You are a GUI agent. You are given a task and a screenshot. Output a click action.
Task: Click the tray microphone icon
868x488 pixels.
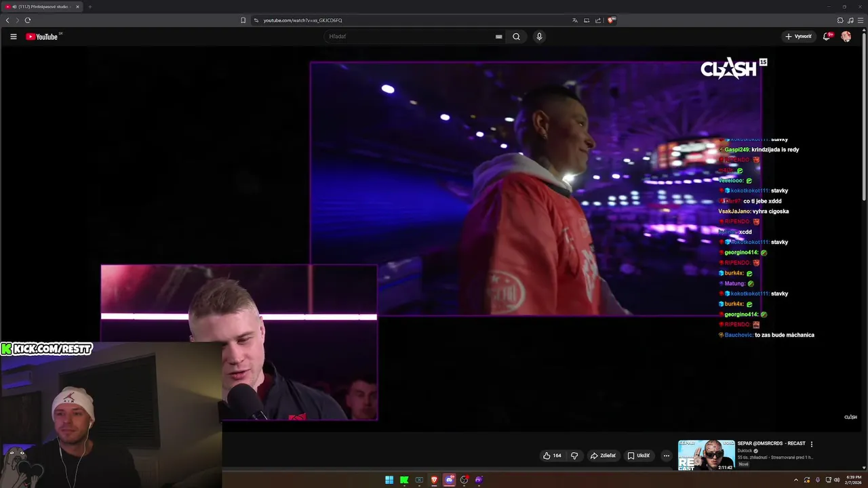(817, 480)
